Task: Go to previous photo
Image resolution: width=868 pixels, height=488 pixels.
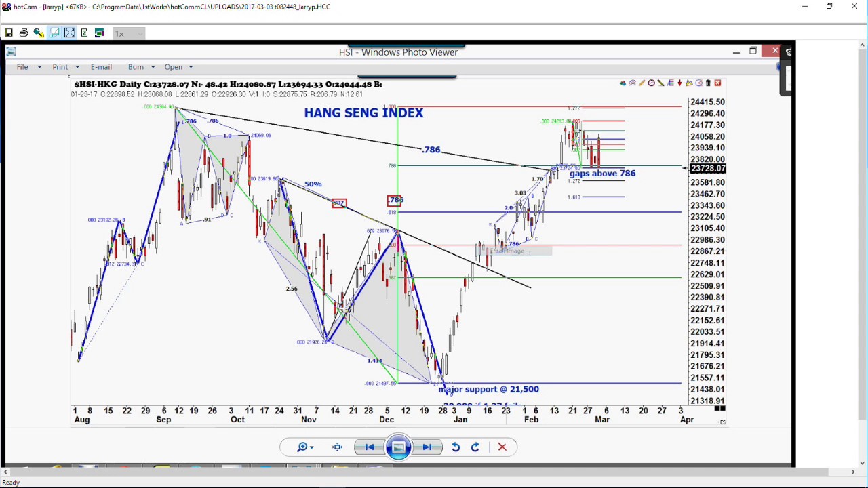Action: tap(370, 447)
